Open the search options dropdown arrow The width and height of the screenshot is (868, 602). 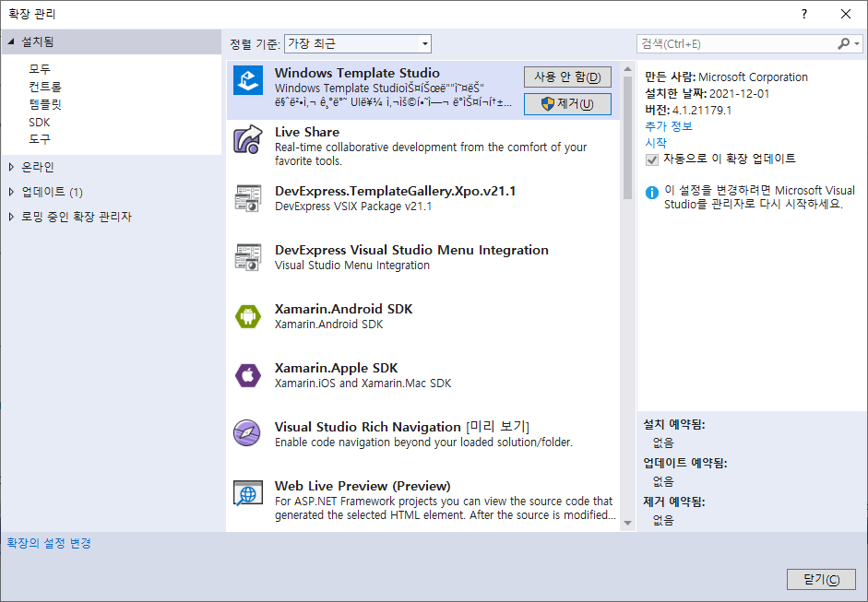tap(857, 43)
